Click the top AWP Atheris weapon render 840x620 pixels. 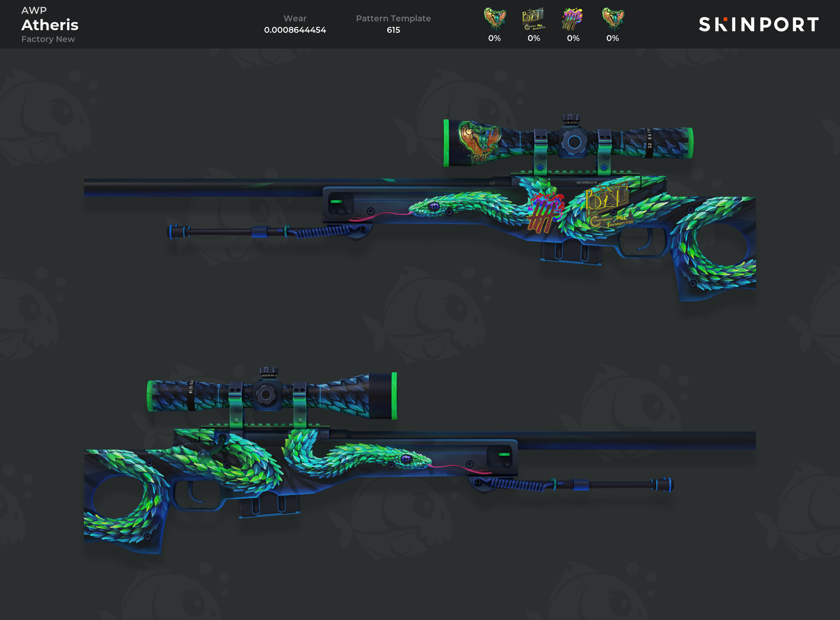pos(451,210)
